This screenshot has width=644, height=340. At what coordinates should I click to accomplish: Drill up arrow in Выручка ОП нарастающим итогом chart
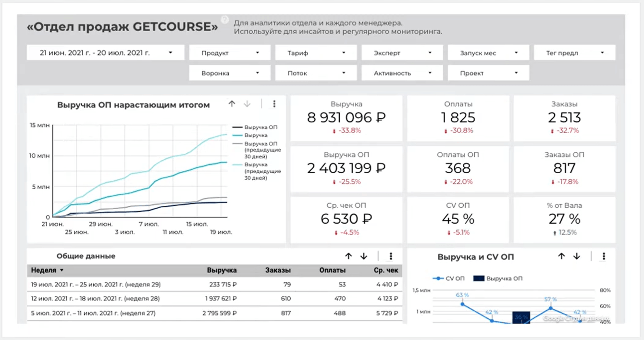[232, 104]
